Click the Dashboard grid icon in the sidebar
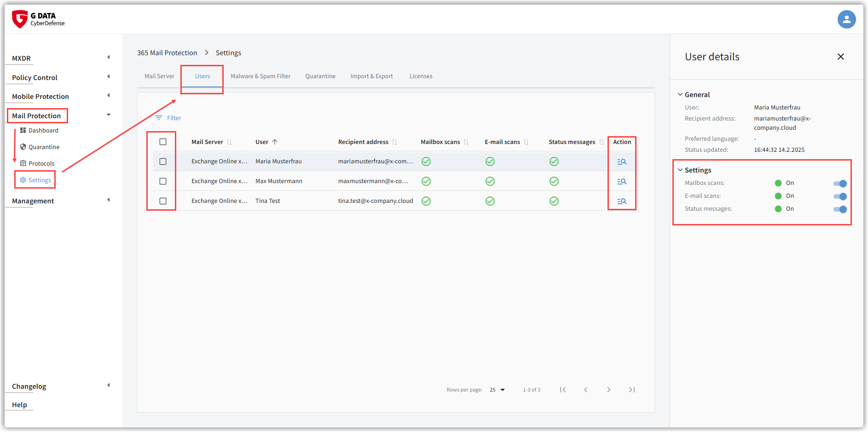The width and height of the screenshot is (868, 432). pos(23,130)
